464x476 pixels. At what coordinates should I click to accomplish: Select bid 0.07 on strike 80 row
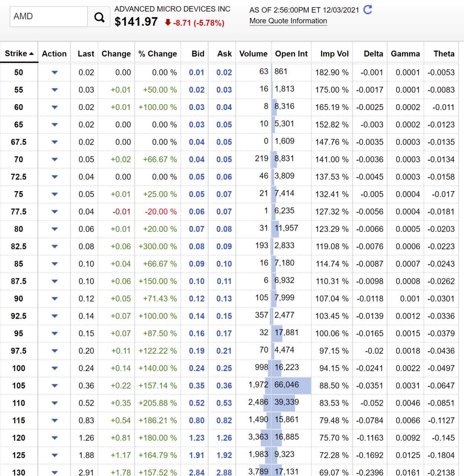(x=197, y=229)
